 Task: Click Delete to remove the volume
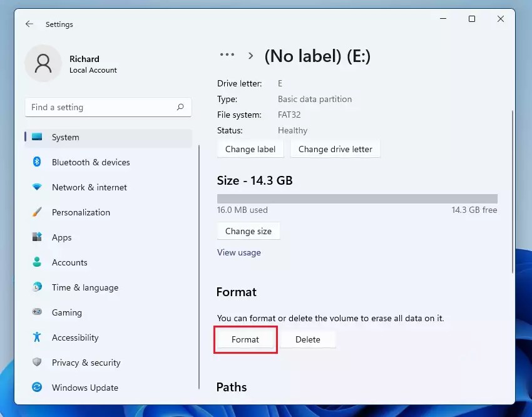click(308, 339)
